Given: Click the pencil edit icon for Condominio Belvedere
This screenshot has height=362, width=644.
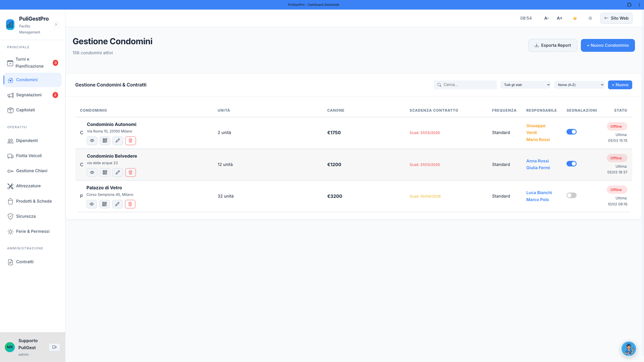Looking at the screenshot, I should pyautogui.click(x=118, y=173).
